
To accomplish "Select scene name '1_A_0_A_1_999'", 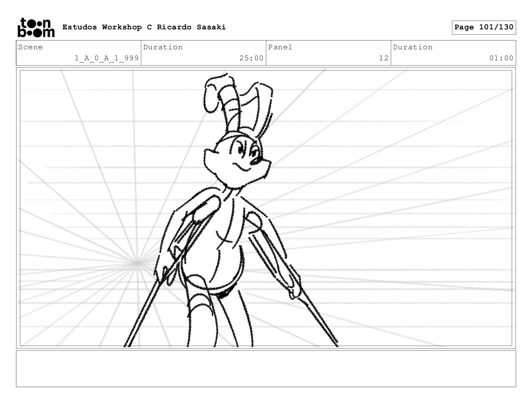I will tap(107, 58).
